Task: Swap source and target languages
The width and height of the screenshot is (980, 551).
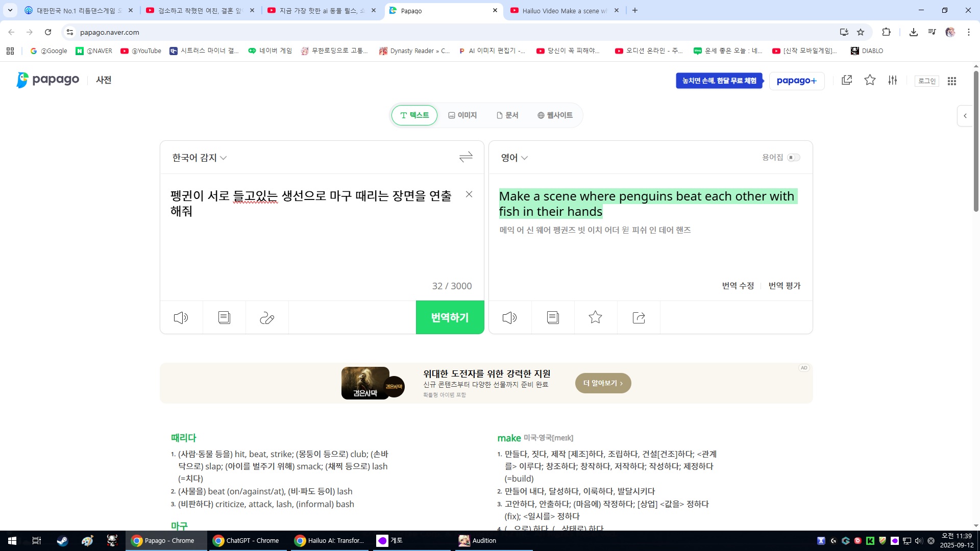Action: [x=465, y=157]
